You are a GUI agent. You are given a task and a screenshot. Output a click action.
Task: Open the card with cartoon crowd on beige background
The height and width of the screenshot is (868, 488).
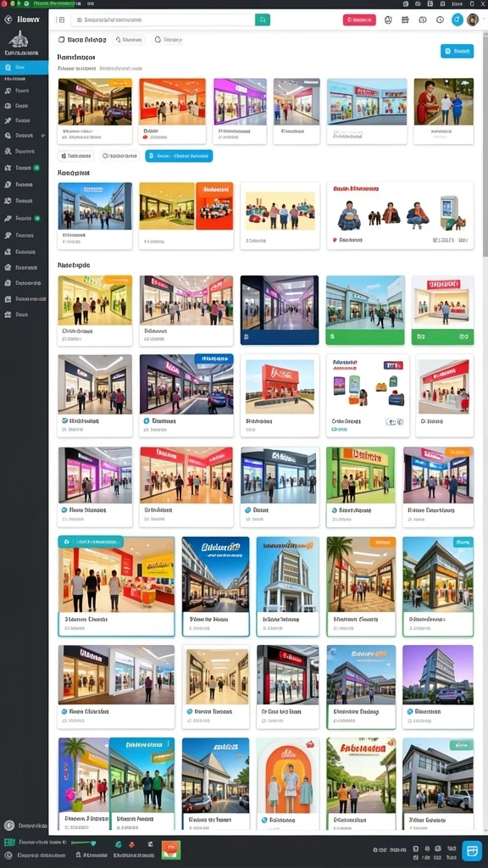click(280, 215)
